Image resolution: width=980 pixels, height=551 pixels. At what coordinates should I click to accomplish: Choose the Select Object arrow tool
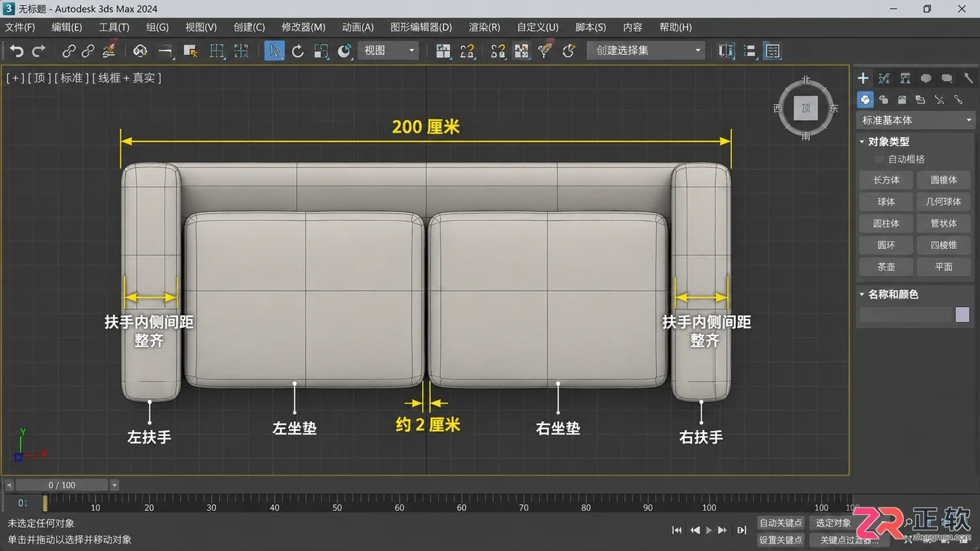274,51
